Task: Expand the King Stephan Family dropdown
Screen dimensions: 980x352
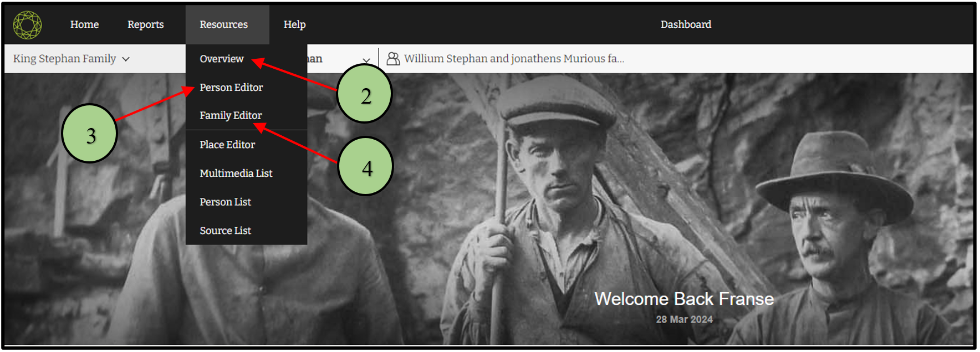Action: pos(72,59)
